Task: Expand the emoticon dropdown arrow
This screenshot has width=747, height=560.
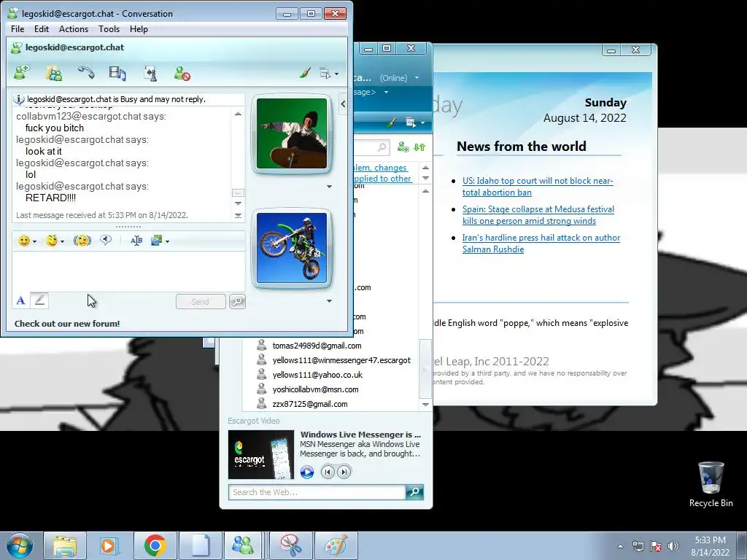Action: coord(34,242)
